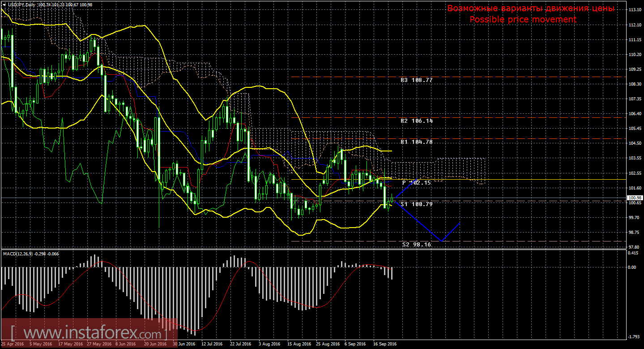Click the 12 Jul 2016 date label

212,344
